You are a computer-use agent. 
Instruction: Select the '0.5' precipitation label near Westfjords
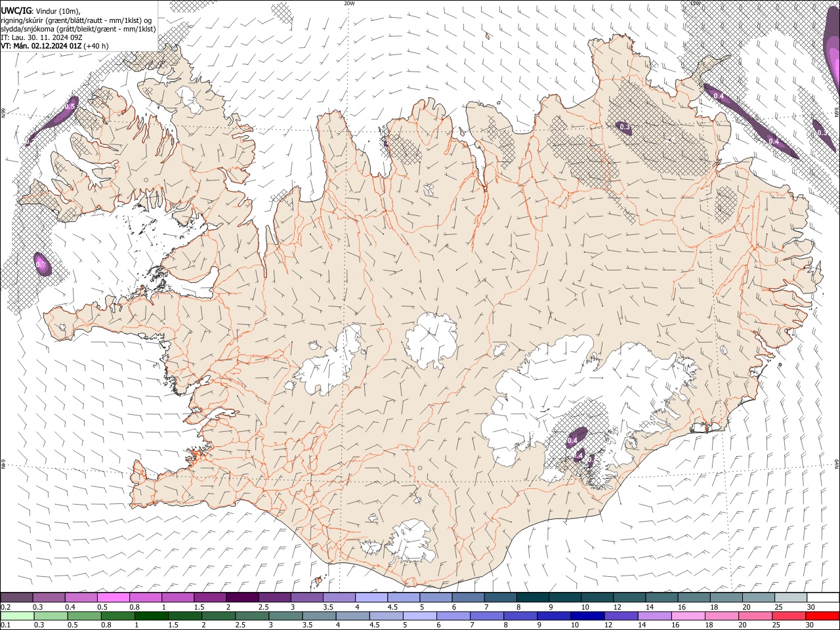[x=71, y=106]
